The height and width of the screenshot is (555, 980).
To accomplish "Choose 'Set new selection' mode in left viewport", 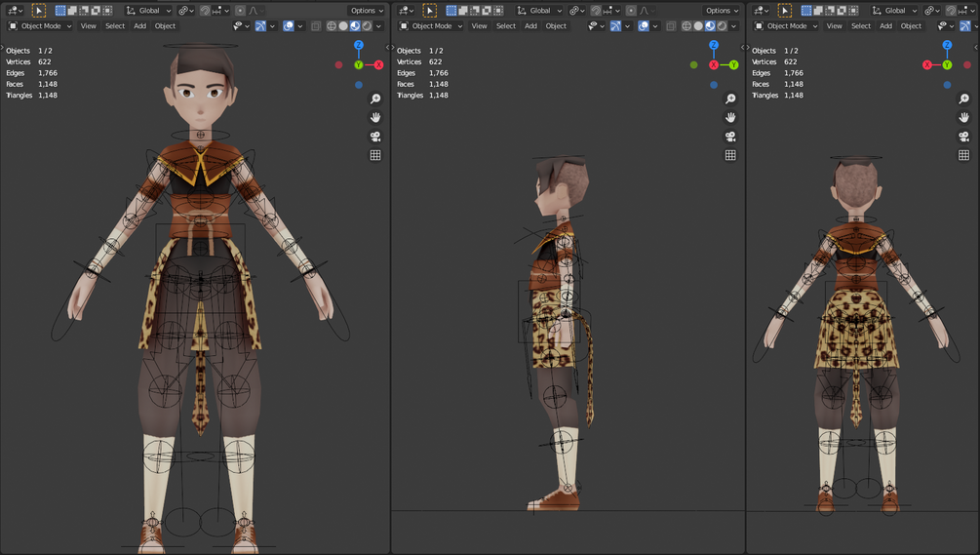I will (x=60, y=11).
